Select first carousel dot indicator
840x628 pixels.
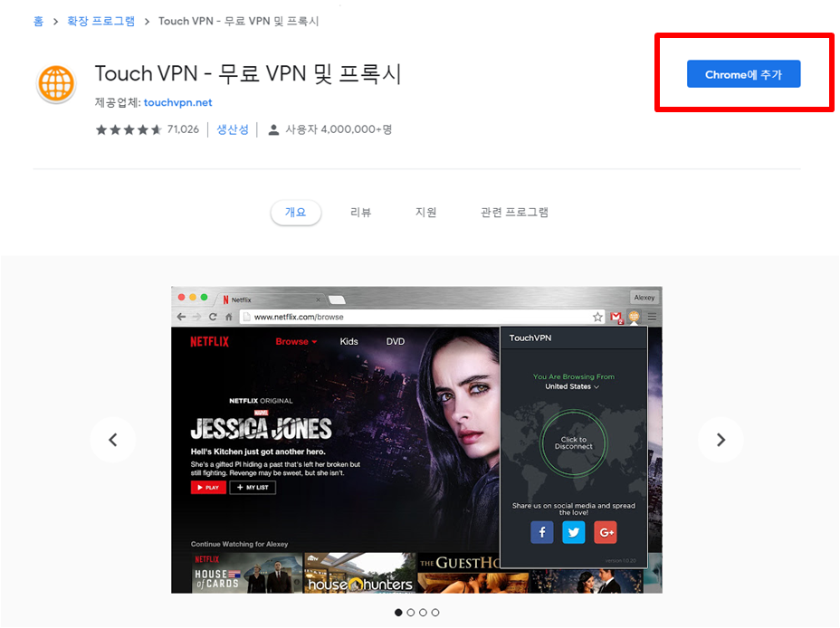(398, 613)
